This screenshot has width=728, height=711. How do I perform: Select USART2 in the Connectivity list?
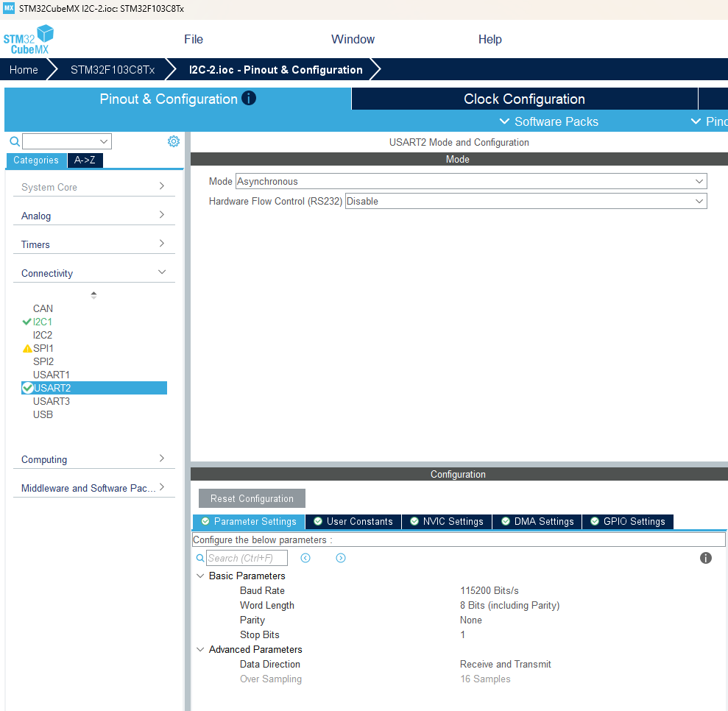click(x=94, y=388)
